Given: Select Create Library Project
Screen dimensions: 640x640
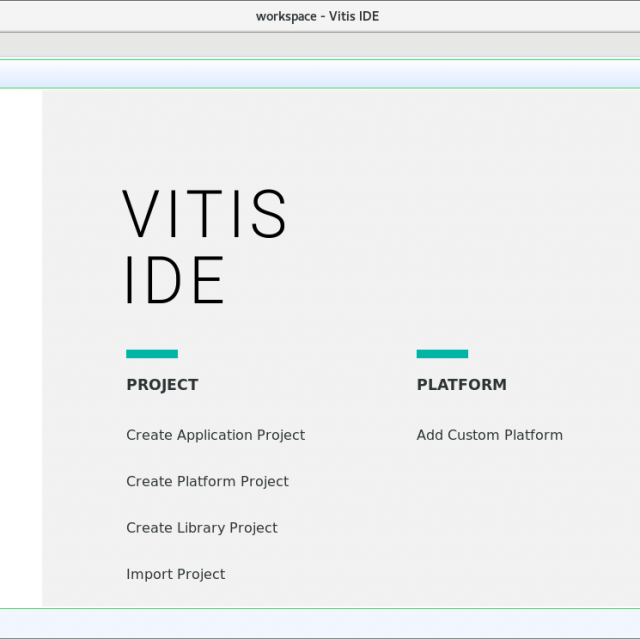Looking at the screenshot, I should tap(201, 528).
